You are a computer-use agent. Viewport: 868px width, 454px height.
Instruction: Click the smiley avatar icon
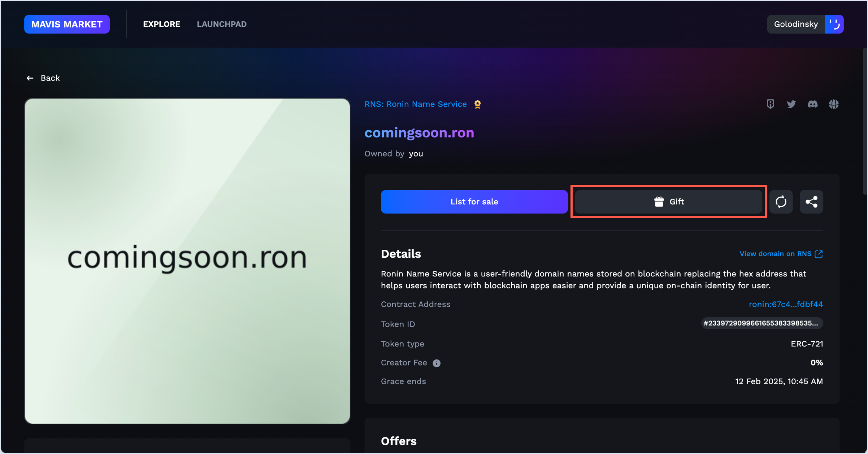click(834, 24)
